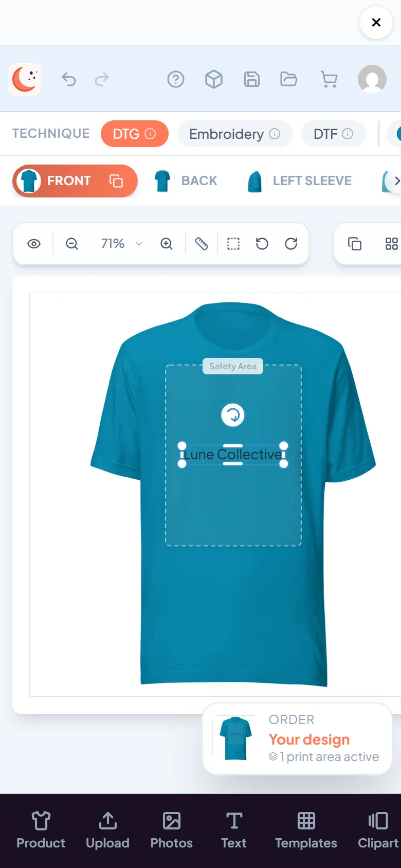Image resolution: width=401 pixels, height=868 pixels.
Task: Show DTF info icon
Action: [x=348, y=134]
